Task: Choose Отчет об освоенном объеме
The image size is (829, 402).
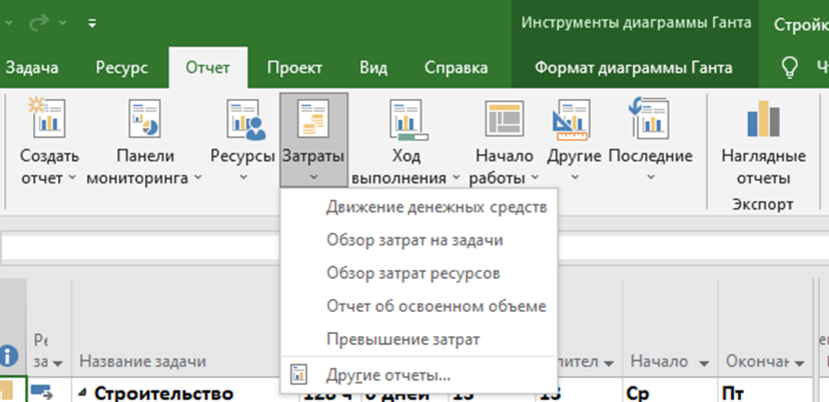Action: pos(419,306)
